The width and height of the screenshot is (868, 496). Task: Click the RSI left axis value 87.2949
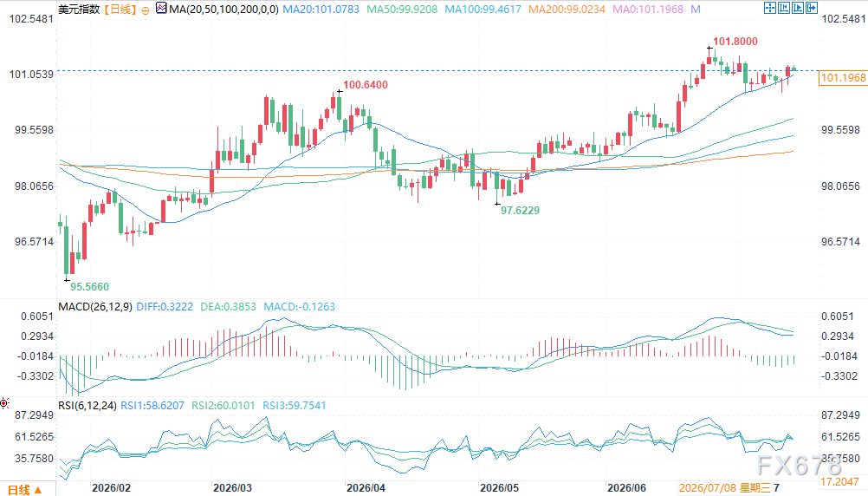tap(35, 415)
